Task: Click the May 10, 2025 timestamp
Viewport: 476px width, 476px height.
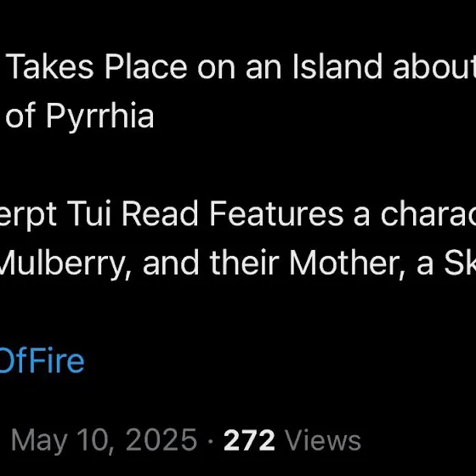Action: point(104,441)
